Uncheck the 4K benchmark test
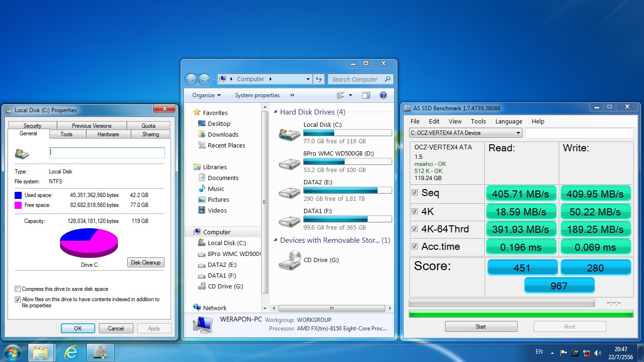644x362 pixels. coord(415,212)
